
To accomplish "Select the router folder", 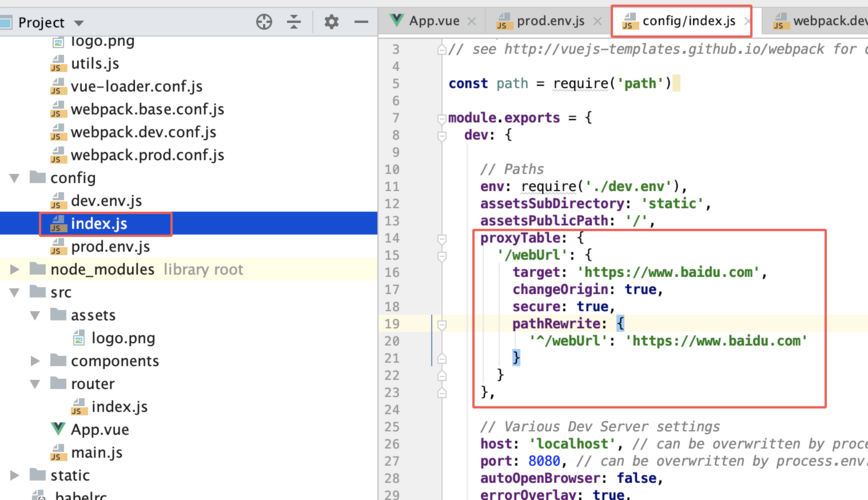I will coord(92,384).
